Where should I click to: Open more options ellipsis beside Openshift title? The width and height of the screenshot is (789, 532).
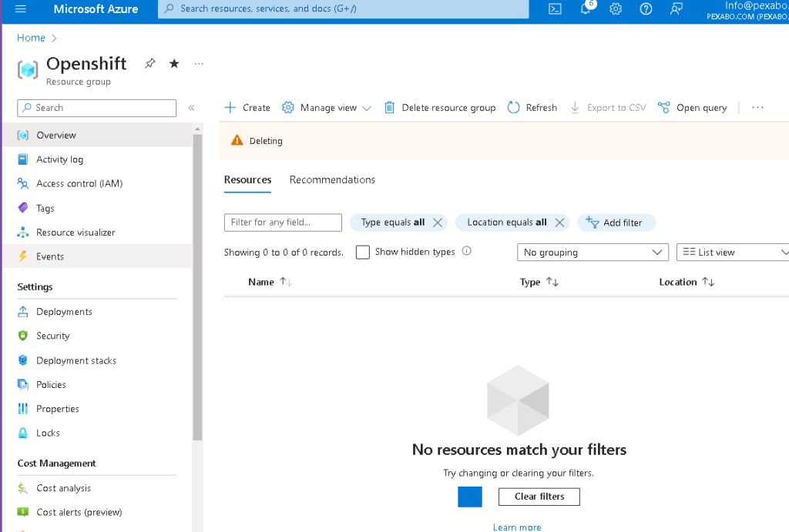(x=199, y=64)
